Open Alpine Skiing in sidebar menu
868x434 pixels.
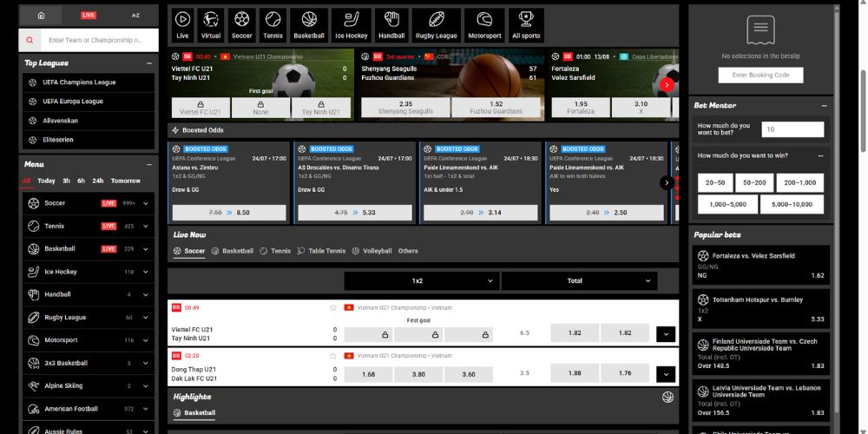tap(89, 386)
